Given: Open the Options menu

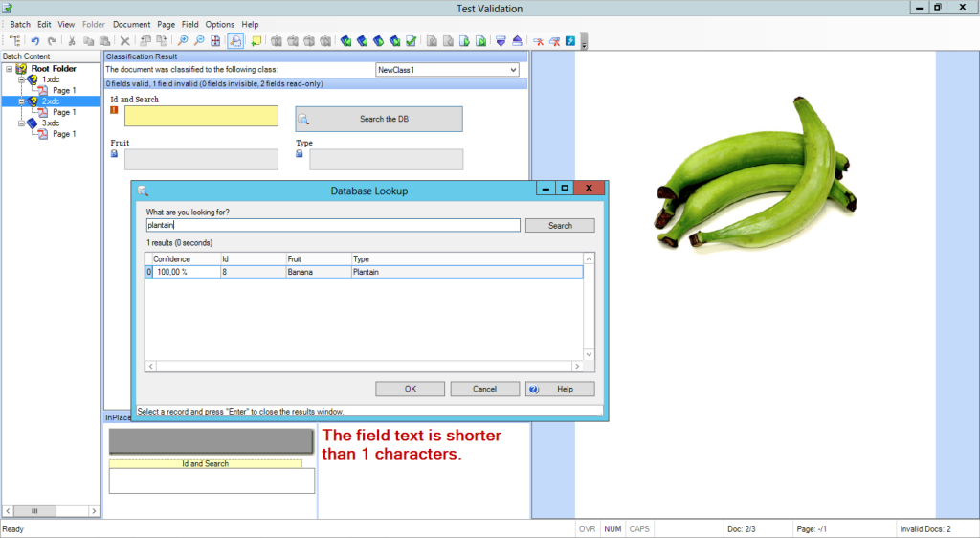Looking at the screenshot, I should click(219, 24).
